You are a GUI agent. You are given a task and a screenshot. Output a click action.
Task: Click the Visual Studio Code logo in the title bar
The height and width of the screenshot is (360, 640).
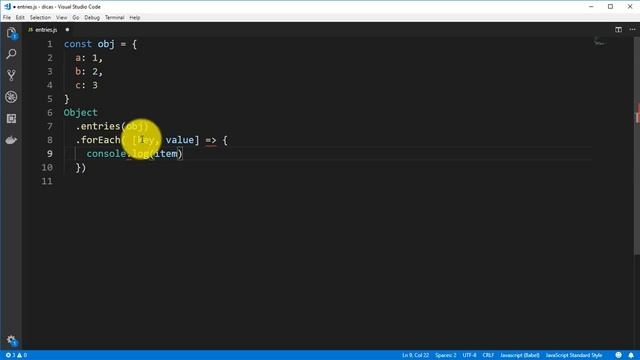point(7,7)
